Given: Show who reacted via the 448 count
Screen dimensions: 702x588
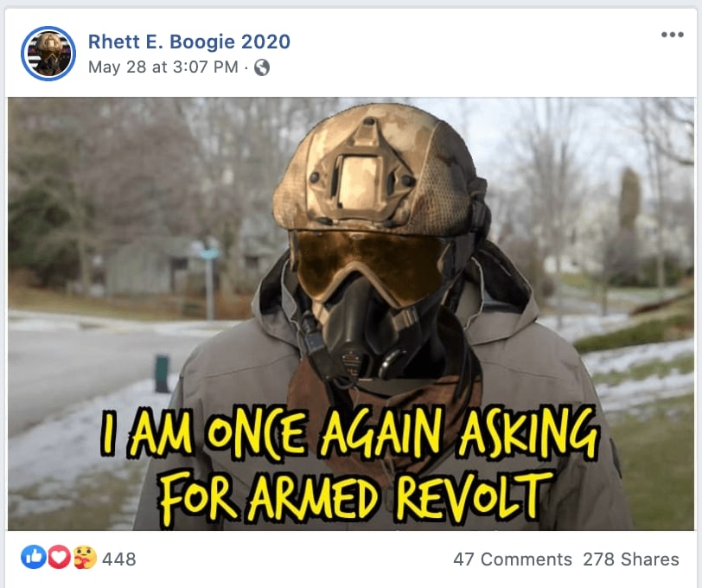Looking at the screenshot, I should (119, 559).
